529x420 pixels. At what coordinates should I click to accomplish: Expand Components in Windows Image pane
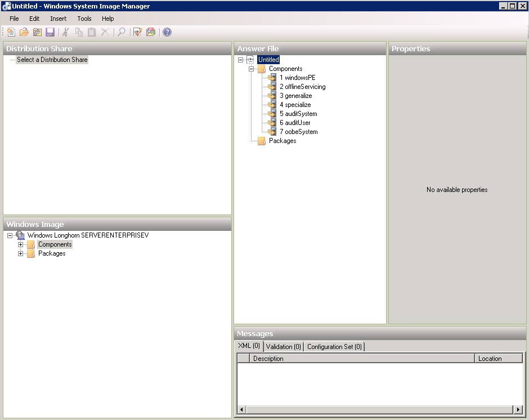click(x=21, y=244)
